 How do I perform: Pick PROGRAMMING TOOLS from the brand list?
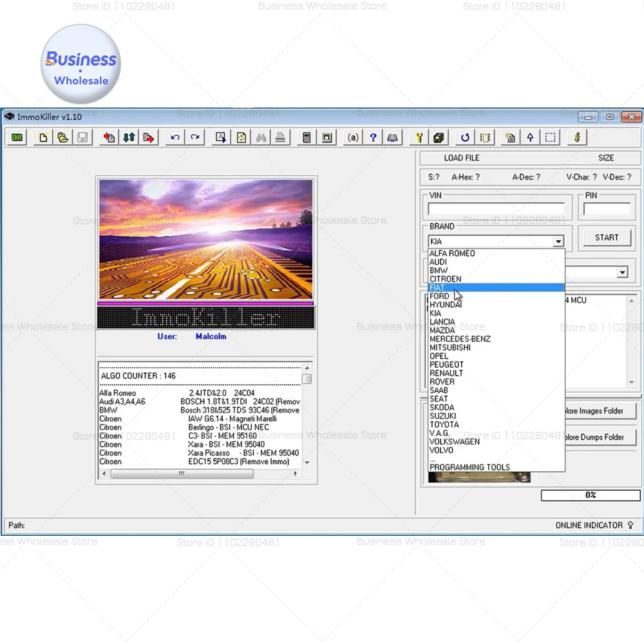click(496, 468)
